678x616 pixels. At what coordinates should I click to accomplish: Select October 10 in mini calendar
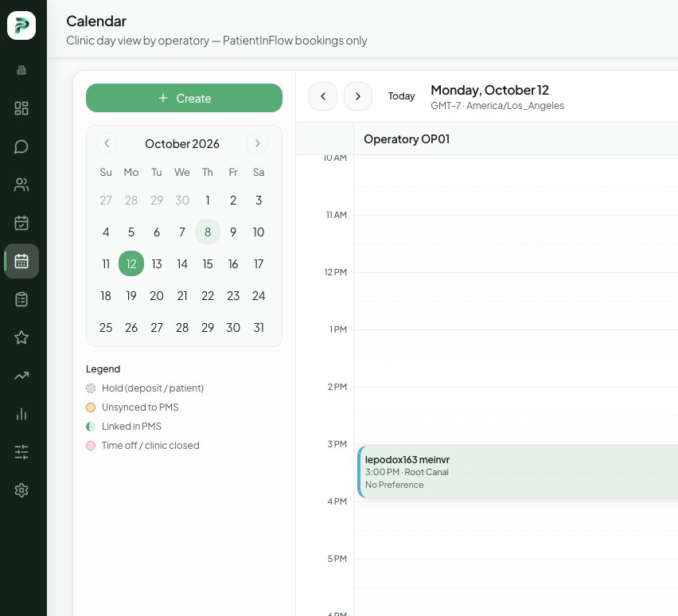259,232
